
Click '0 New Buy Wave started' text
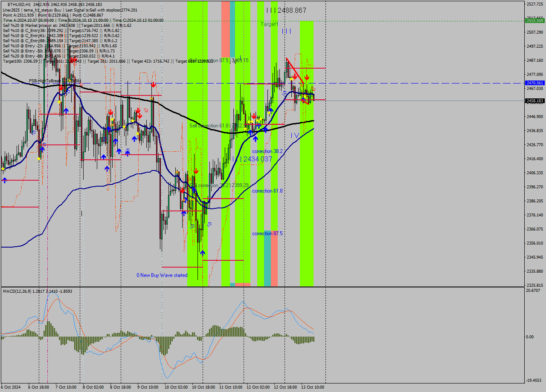click(162, 275)
